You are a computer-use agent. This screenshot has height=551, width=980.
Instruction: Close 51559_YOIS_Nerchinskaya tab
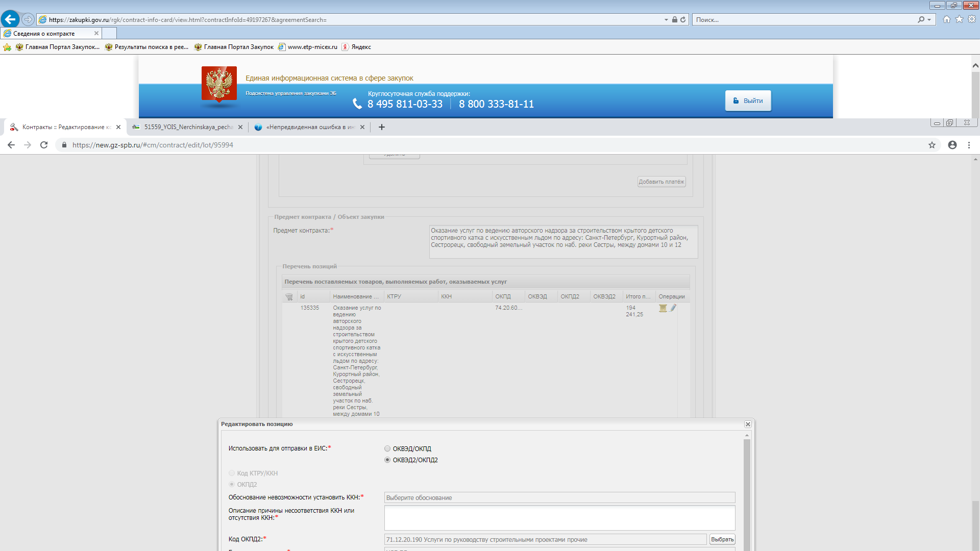(240, 127)
